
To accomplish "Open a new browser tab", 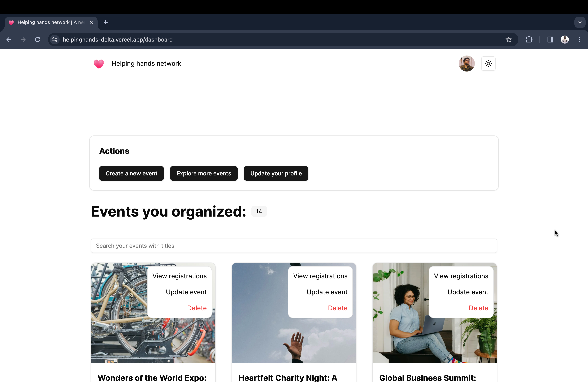I will (105, 22).
